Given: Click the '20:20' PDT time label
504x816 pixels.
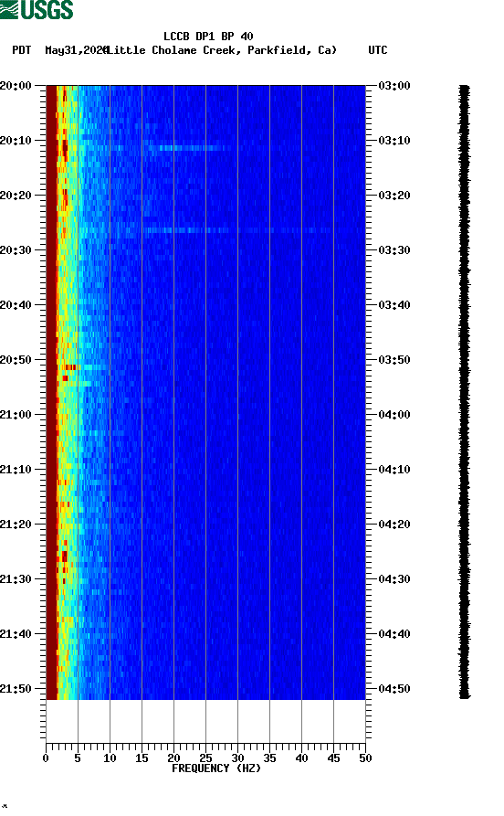Looking at the screenshot, I should 16,196.
